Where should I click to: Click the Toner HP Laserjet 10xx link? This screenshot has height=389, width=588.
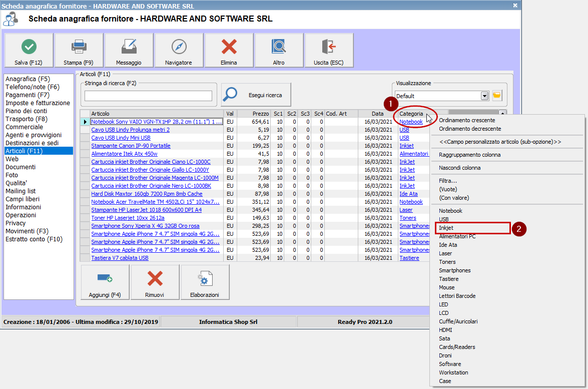coord(128,218)
